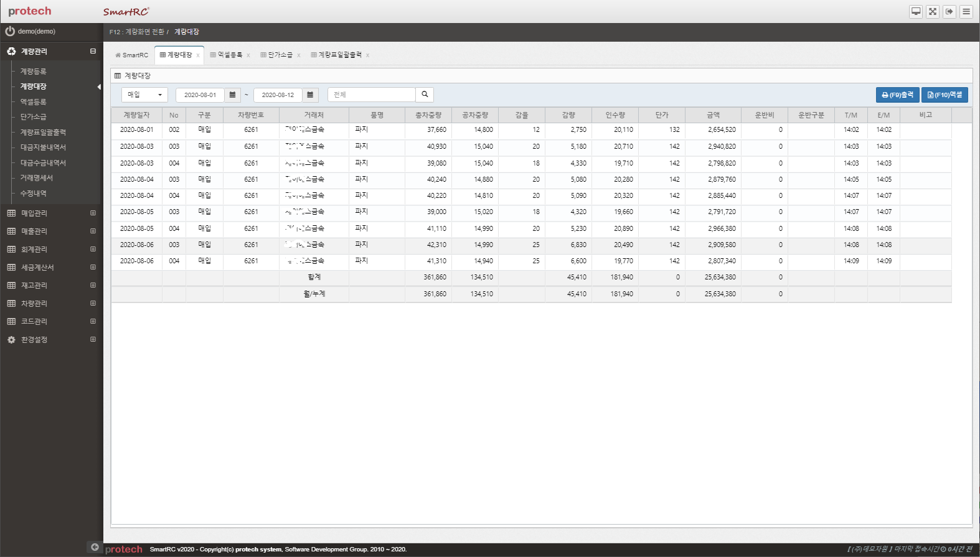
Task: Click the circular arrow icon at sidebar bottom
Action: pos(95,547)
